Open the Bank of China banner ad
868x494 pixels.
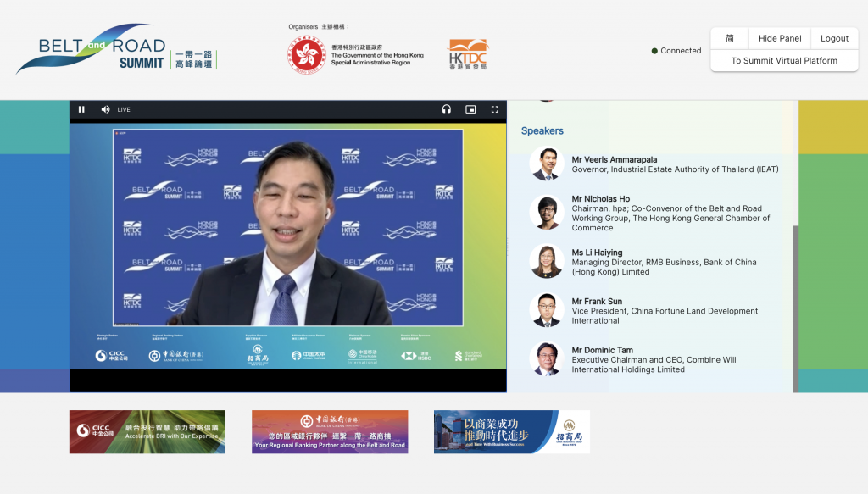(x=330, y=431)
